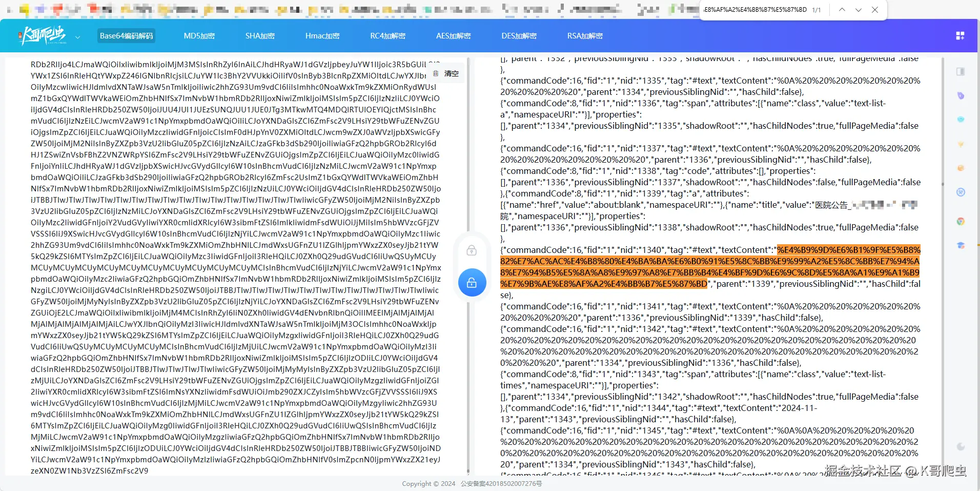Click the decoded JSON output area
The width and height of the screenshot is (980, 491).
(710, 266)
